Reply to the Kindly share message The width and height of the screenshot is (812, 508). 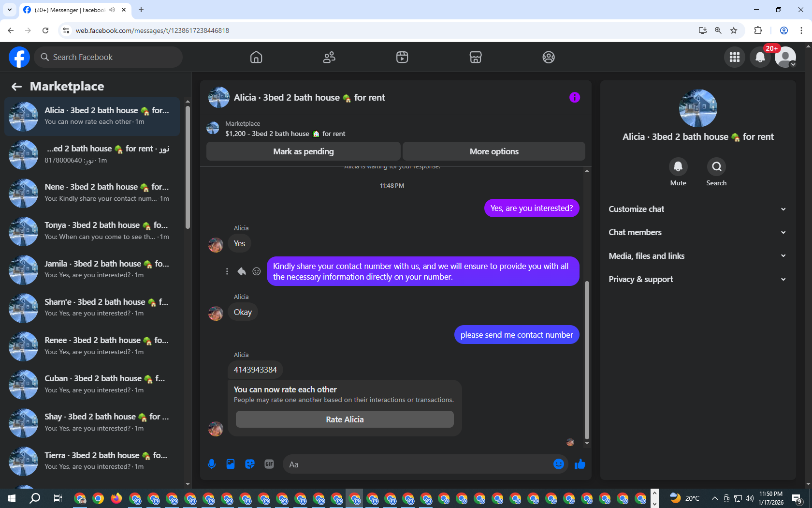click(x=242, y=271)
